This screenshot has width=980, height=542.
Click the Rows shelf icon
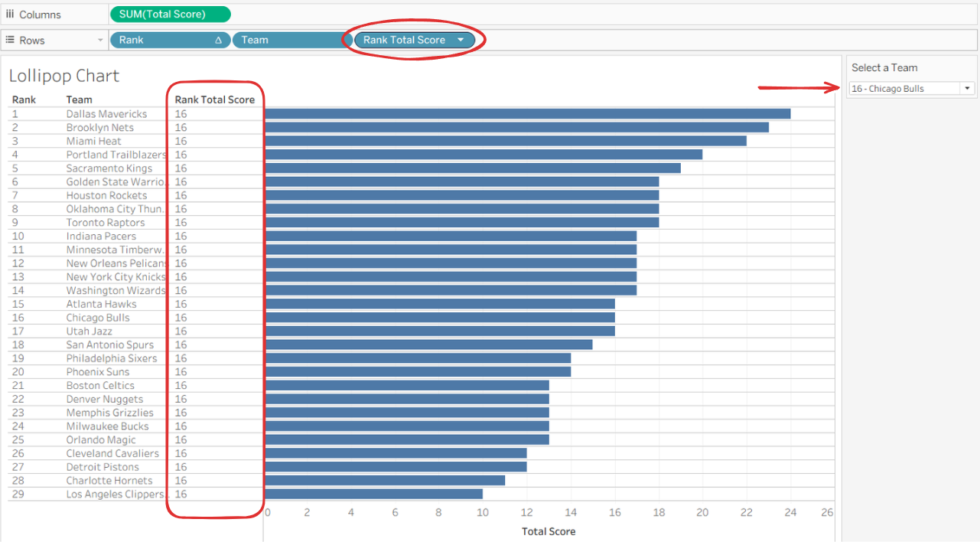point(10,40)
